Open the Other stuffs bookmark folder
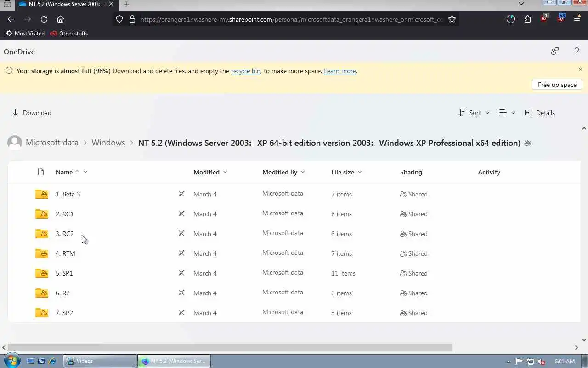 tap(69, 33)
